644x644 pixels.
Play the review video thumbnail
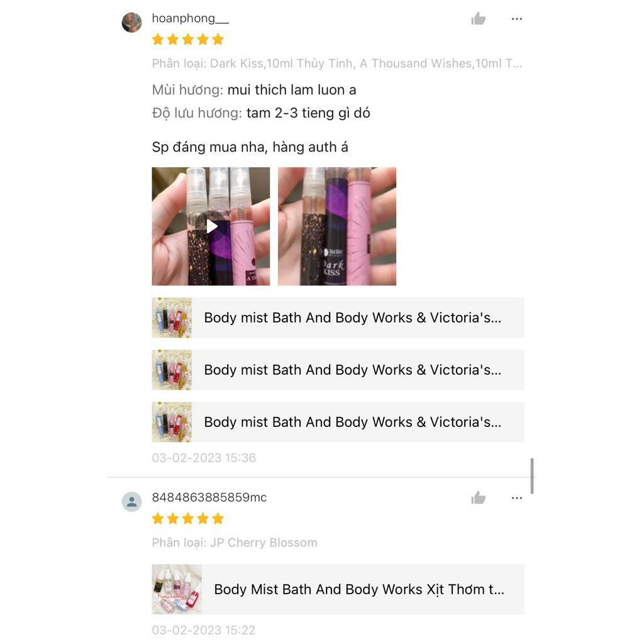pyautogui.click(x=211, y=226)
